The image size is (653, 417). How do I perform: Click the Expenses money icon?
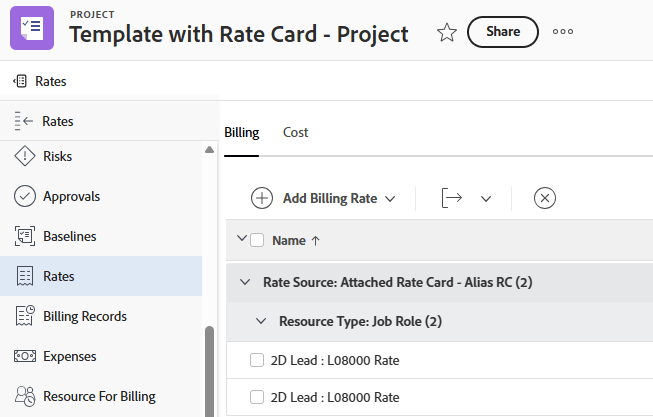click(x=25, y=356)
